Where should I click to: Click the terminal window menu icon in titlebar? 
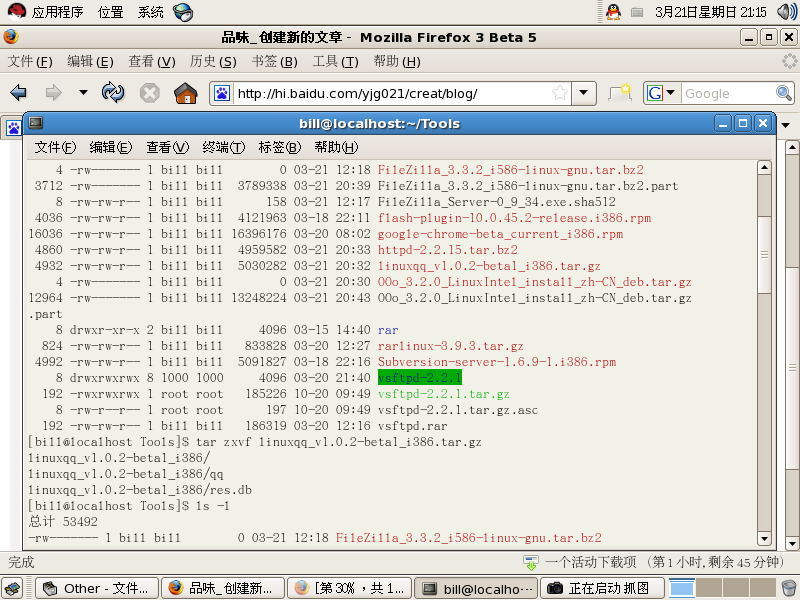click(36, 123)
